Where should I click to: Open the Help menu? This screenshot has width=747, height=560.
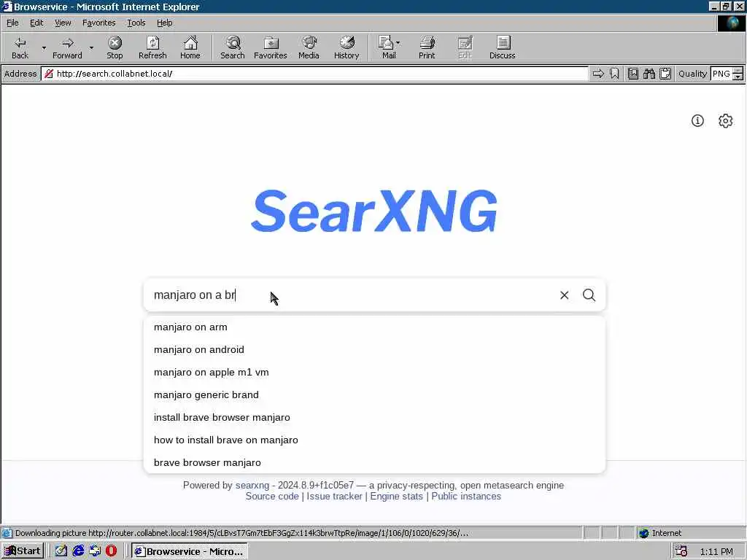(x=164, y=23)
